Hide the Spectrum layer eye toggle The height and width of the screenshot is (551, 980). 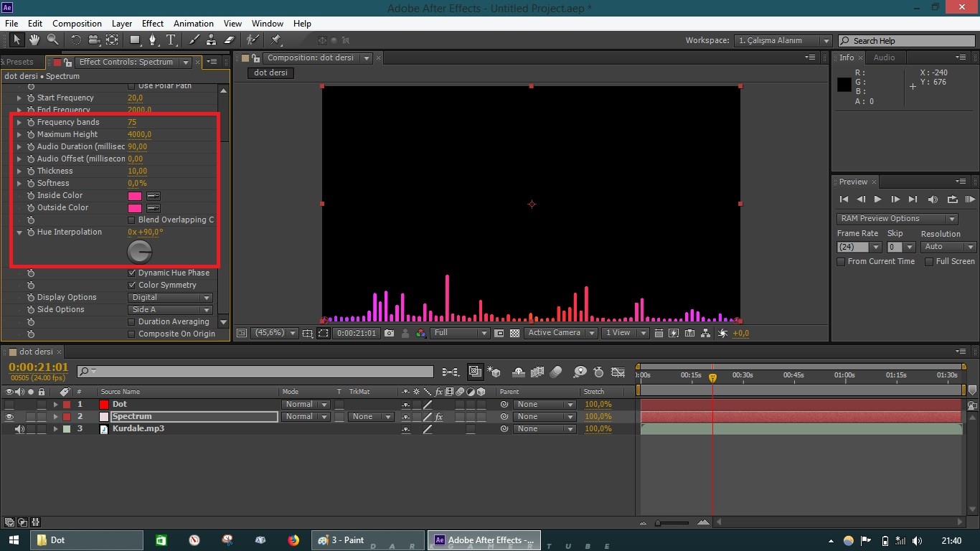point(9,416)
